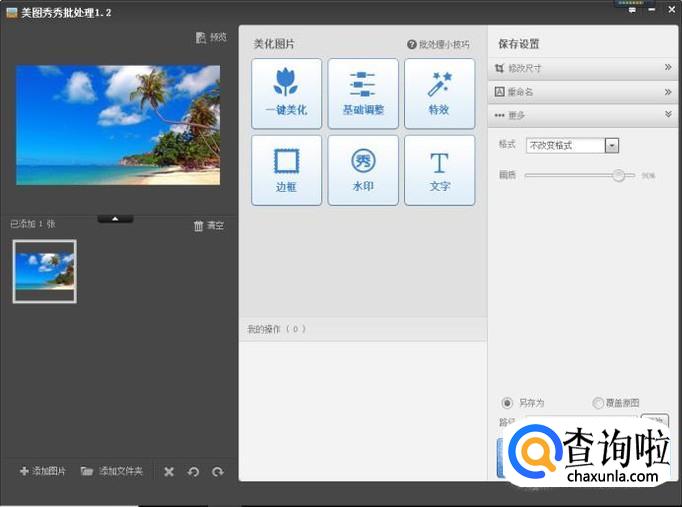The width and height of the screenshot is (682, 507).
Task: Click the rotate clockwise icon
Action: coord(217,471)
